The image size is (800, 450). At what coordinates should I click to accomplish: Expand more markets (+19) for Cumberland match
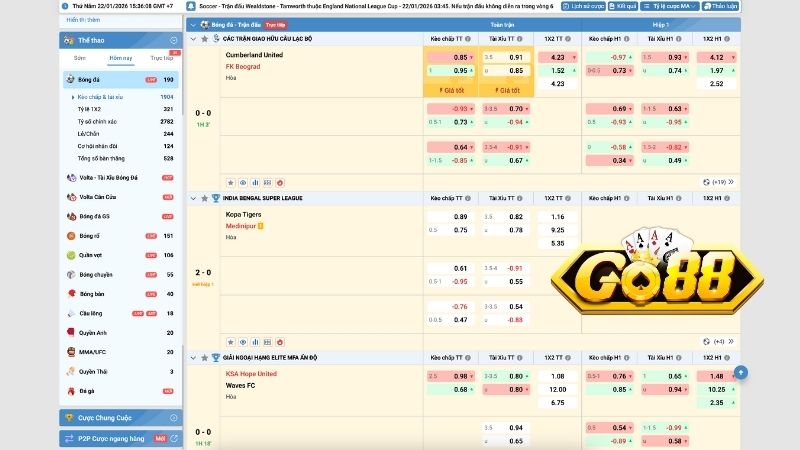718,182
